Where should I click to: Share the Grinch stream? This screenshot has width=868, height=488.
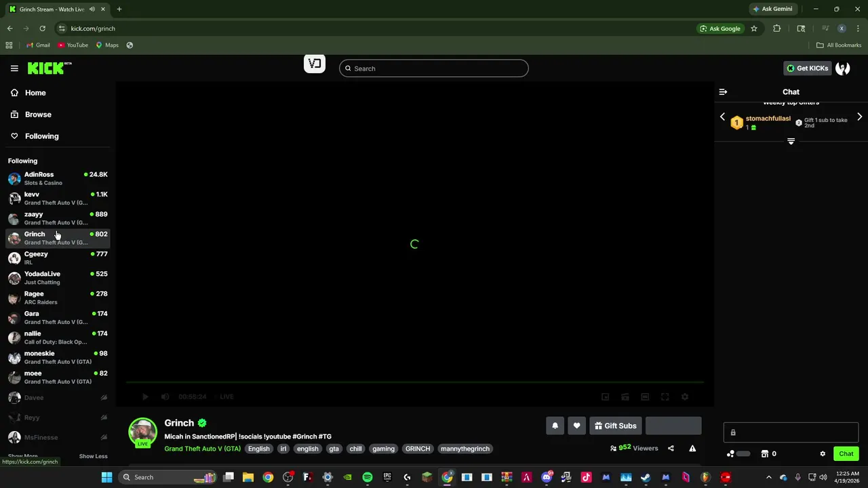pos(671,448)
